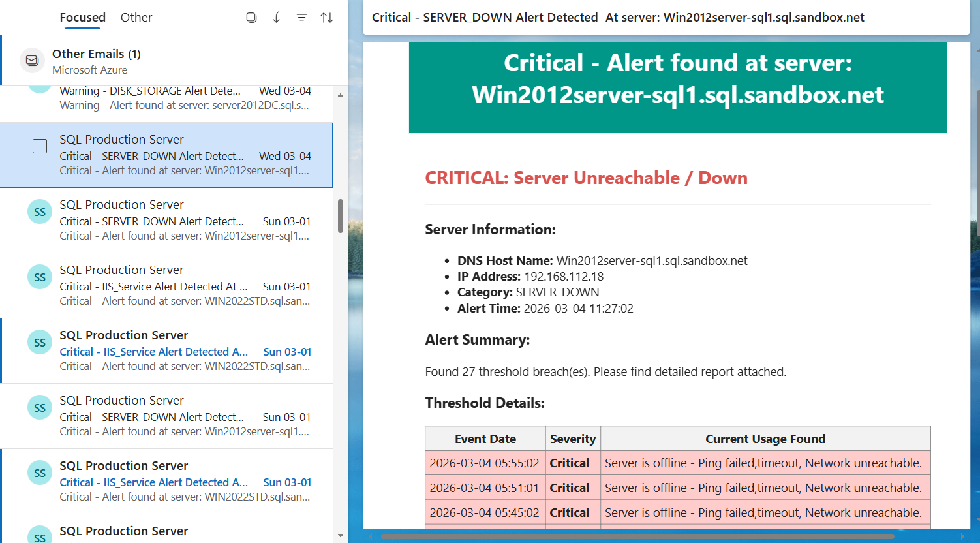Open the first unread IIS_Service alert email
980x543 pixels.
[185, 351]
